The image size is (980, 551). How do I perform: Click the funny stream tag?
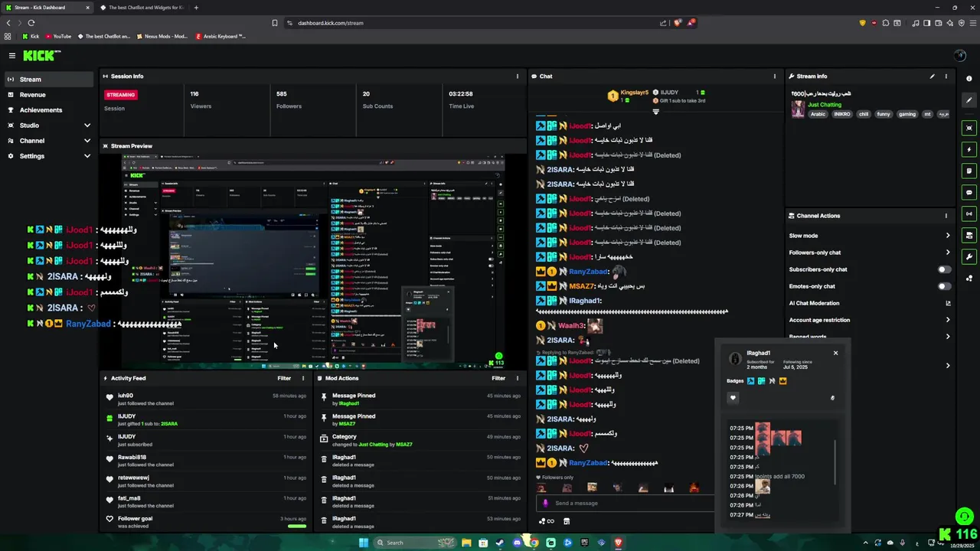pos(884,114)
